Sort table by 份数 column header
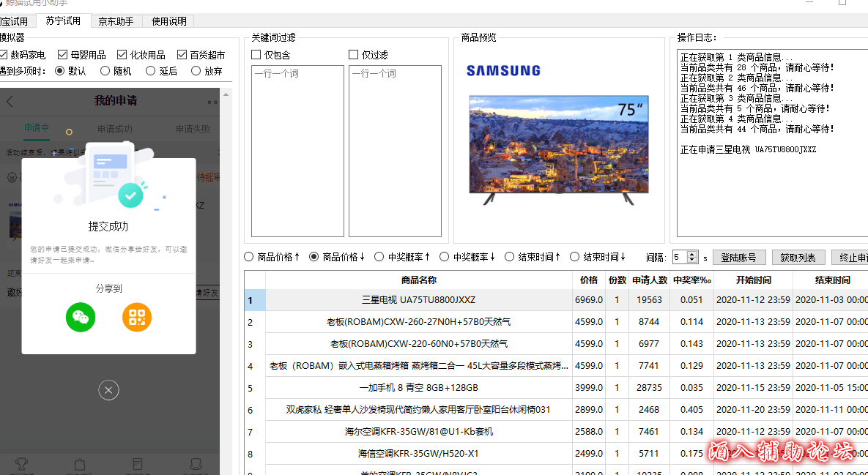 [617, 280]
